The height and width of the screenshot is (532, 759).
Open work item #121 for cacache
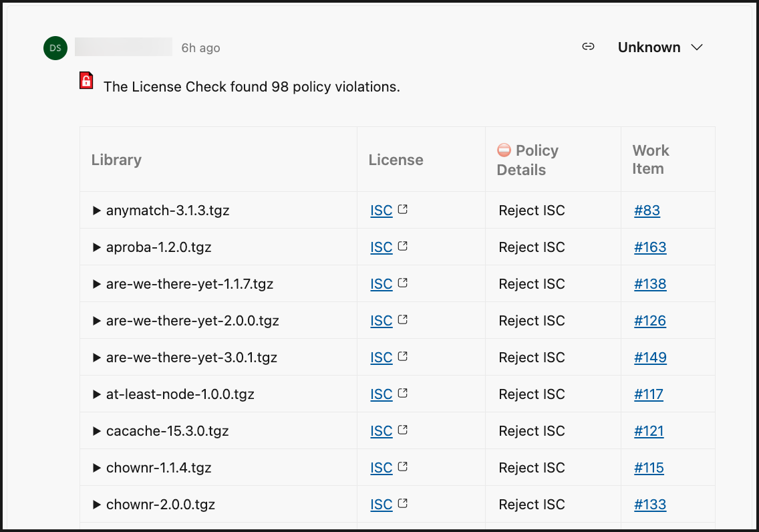pos(649,431)
